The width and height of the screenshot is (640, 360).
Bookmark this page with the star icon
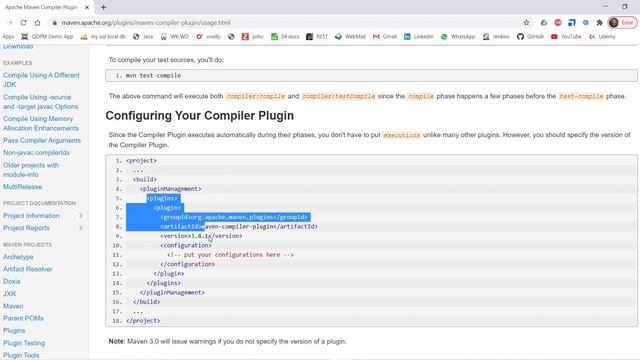click(527, 22)
